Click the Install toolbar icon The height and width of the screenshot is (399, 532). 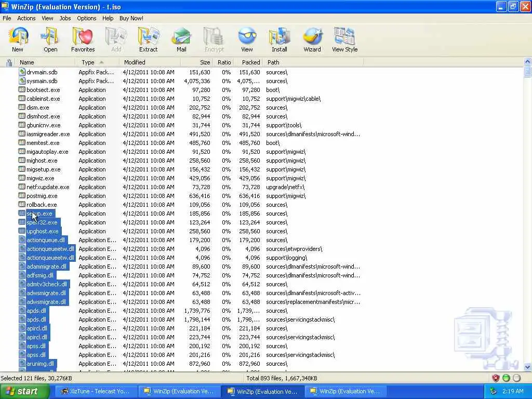pyautogui.click(x=280, y=36)
